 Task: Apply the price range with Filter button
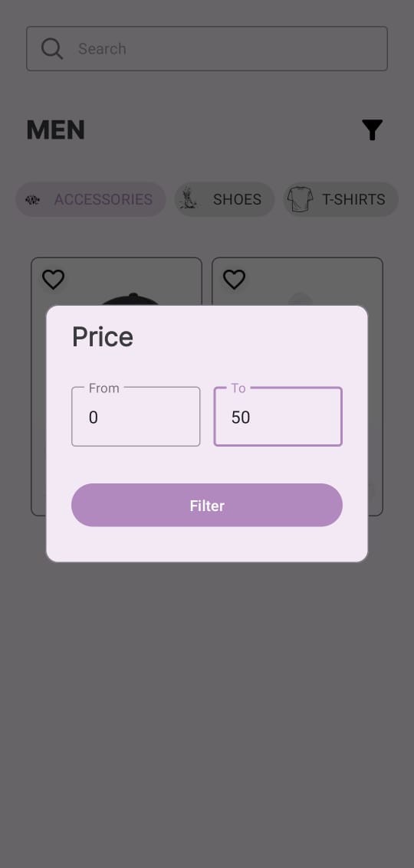[207, 506]
